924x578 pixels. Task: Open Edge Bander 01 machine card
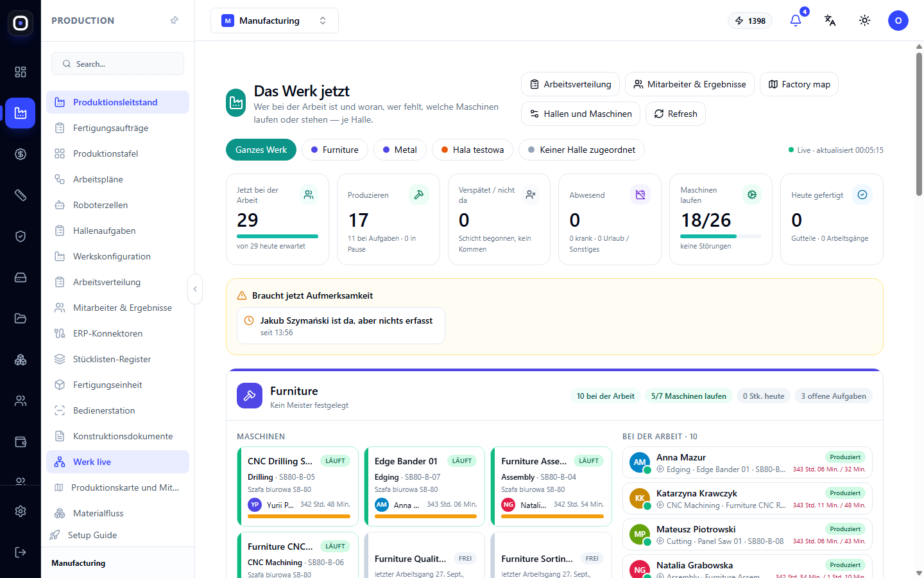tap(424, 486)
